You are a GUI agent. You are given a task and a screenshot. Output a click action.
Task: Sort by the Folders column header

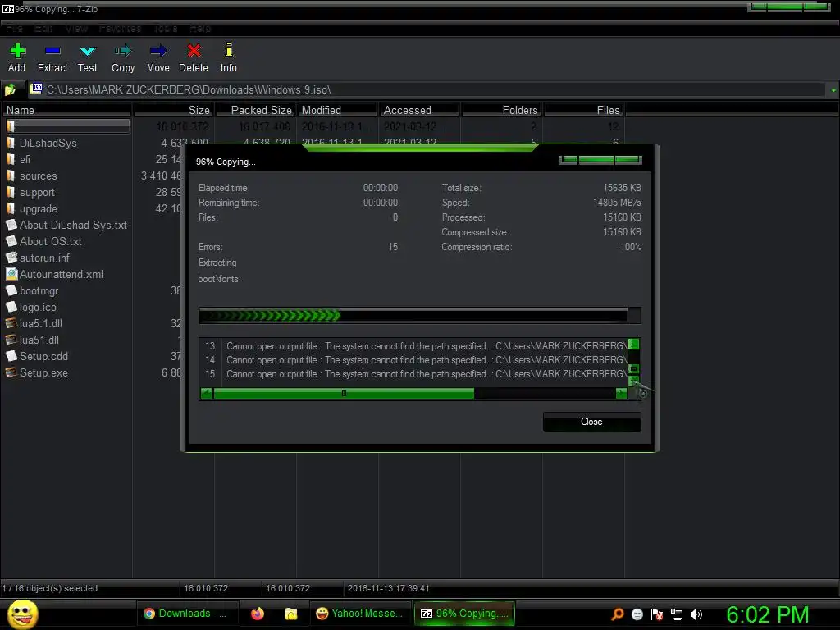tap(501, 110)
